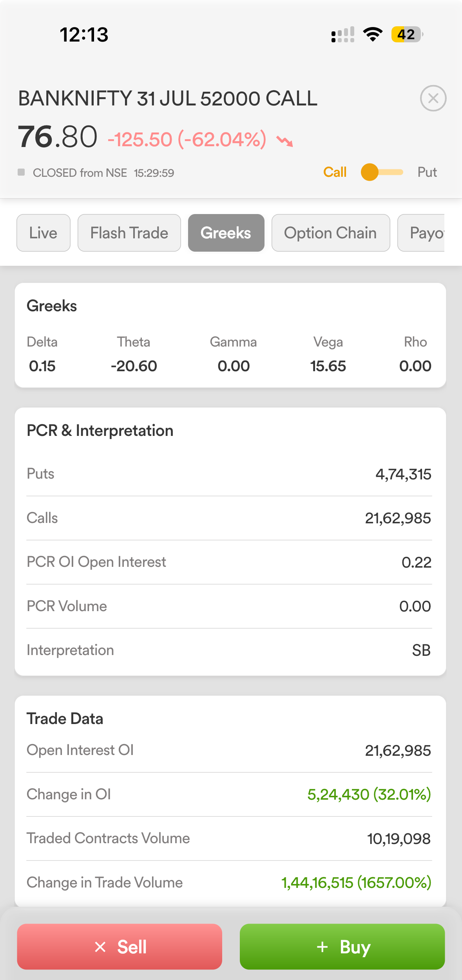The image size is (462, 980).
Task: Tap the Change in OI value
Action: point(369,795)
